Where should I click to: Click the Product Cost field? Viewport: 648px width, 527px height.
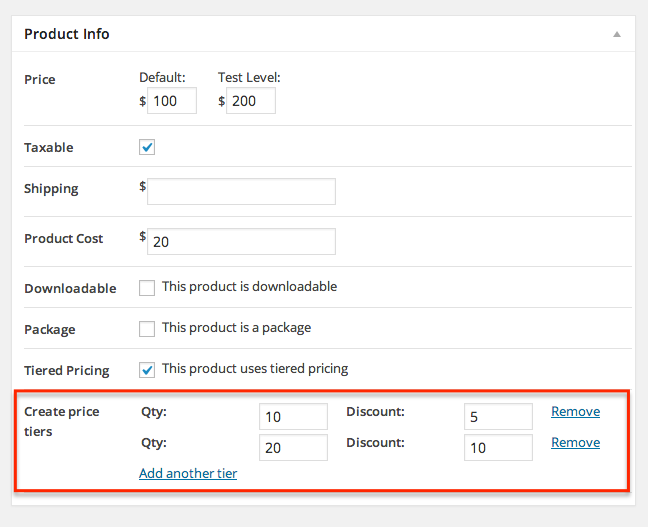pyautogui.click(x=241, y=241)
